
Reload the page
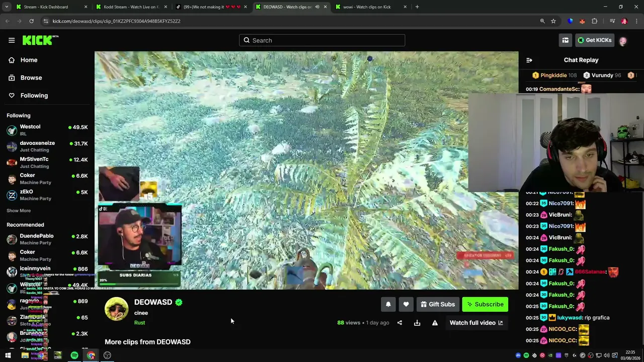(31, 21)
